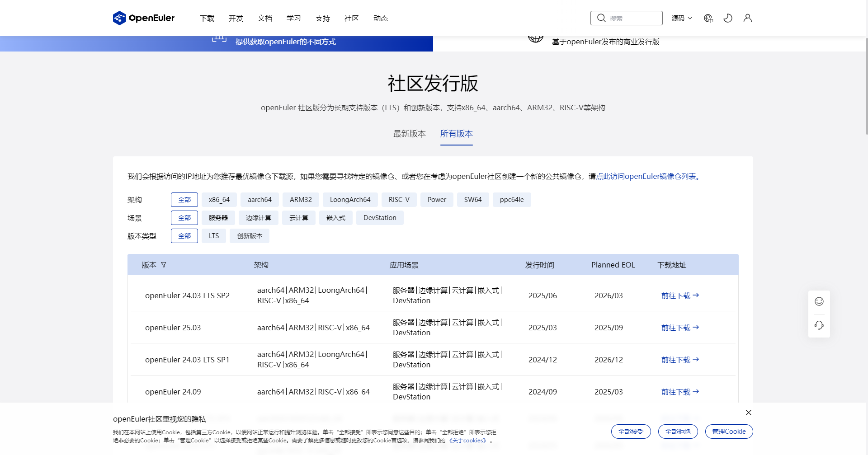Image resolution: width=868 pixels, height=455 pixels.
Task: Switch to the 最新版本 tab
Action: click(x=409, y=134)
